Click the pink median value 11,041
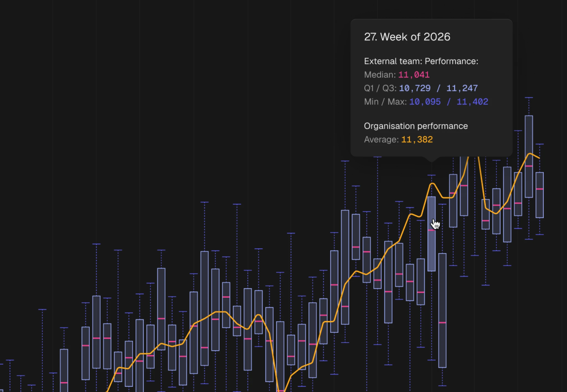567x392 pixels. pos(414,75)
